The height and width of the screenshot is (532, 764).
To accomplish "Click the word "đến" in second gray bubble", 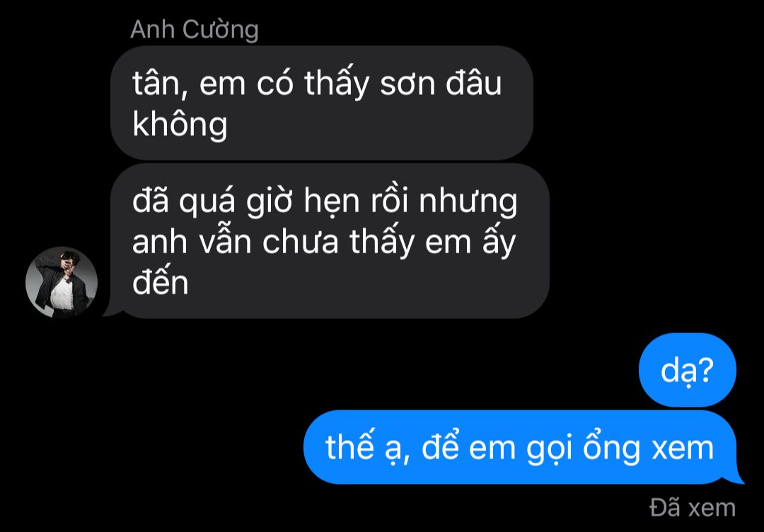I will click(160, 282).
